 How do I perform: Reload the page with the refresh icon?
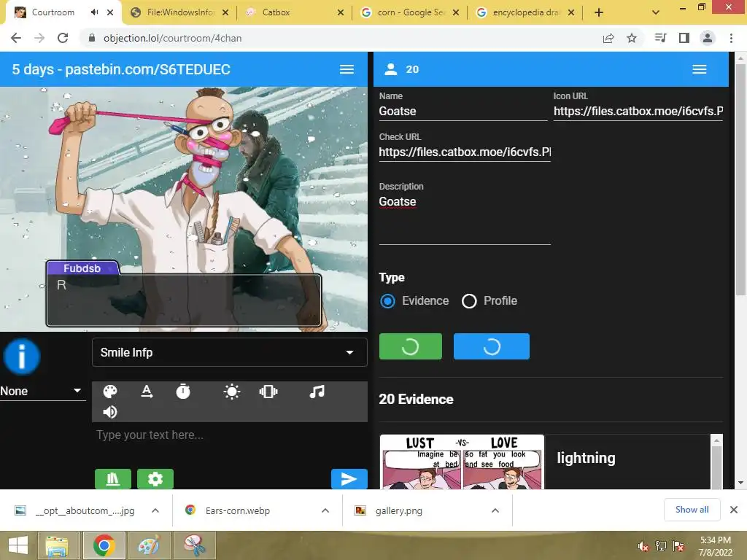coord(63,38)
